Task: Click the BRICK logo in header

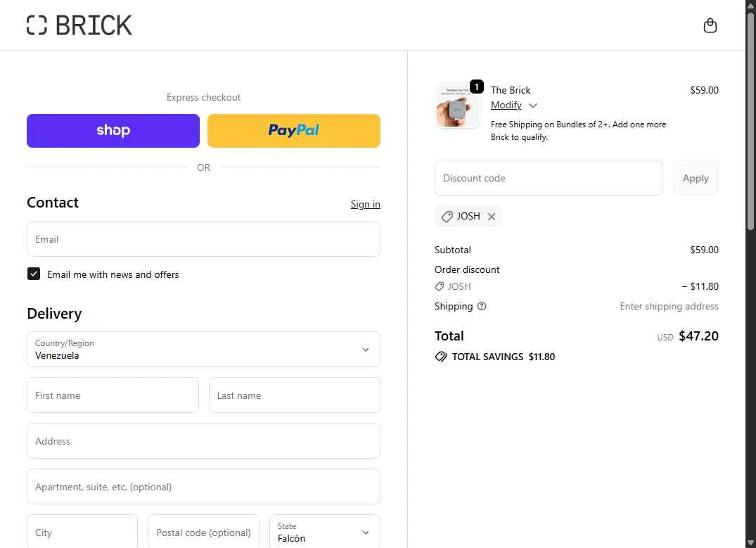Action: click(79, 25)
